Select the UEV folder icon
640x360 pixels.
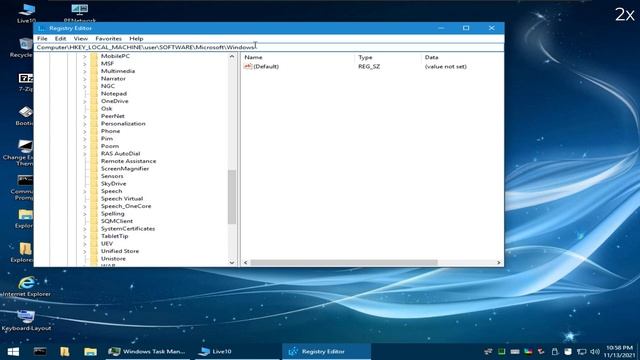point(94,244)
